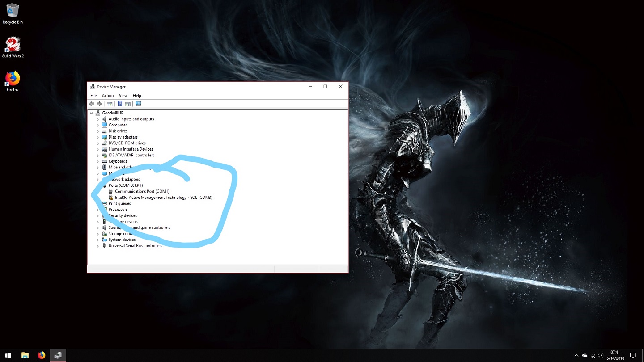Image resolution: width=644 pixels, height=362 pixels.
Task: Click the port icon beside Communications Port (COM1)
Action: [x=111, y=191]
